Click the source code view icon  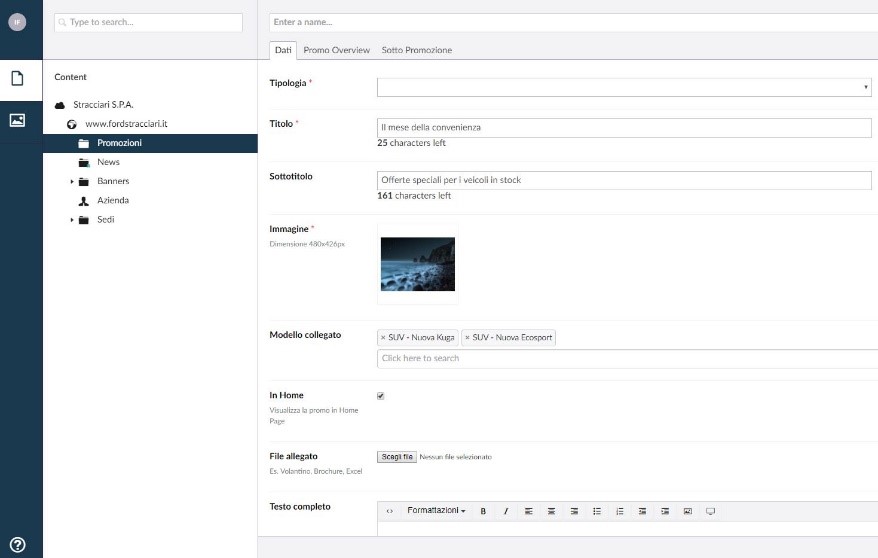tap(390, 511)
